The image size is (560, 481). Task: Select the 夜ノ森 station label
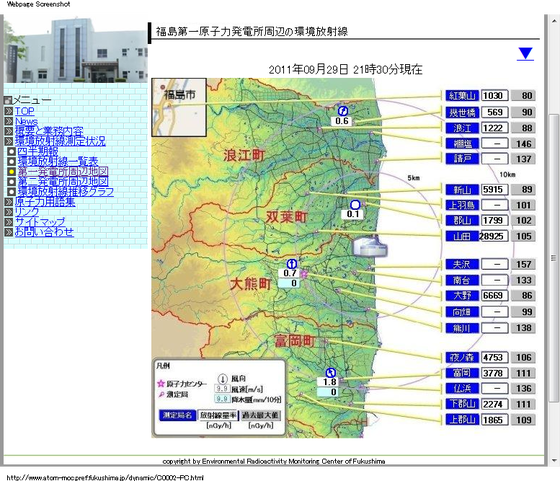462,357
